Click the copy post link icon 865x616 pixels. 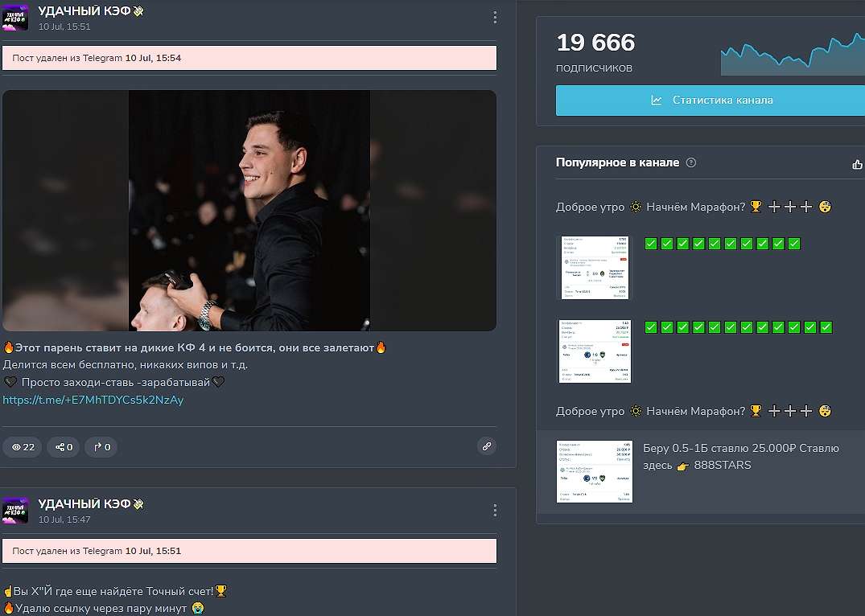click(x=486, y=446)
